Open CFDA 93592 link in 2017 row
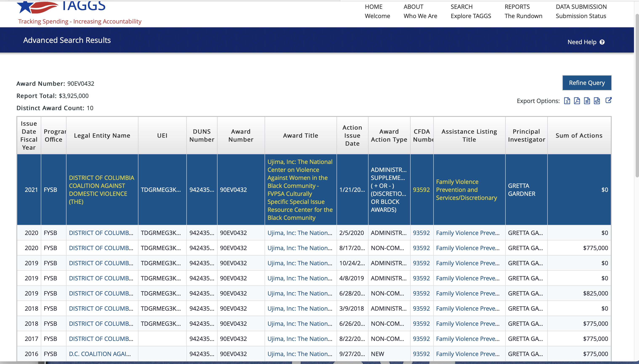 click(421, 339)
